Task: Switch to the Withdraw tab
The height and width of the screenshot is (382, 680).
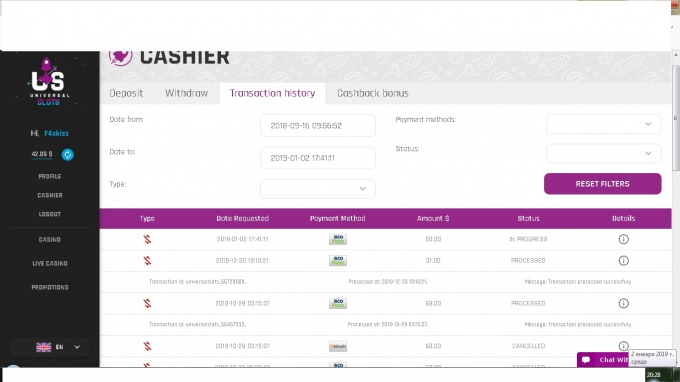Action: [x=186, y=93]
